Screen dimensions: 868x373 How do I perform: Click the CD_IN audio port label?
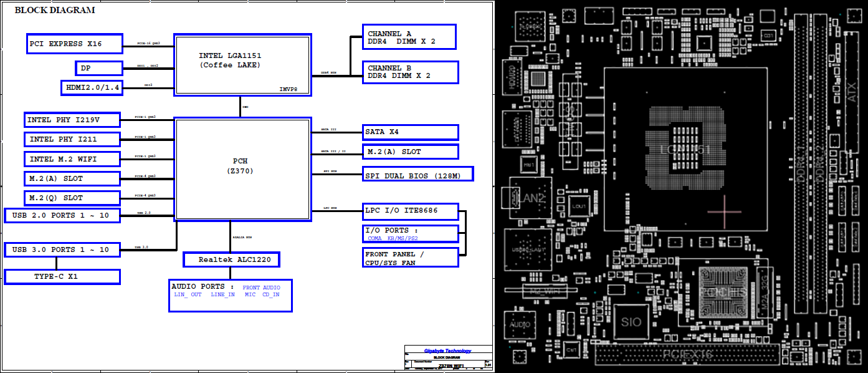[270, 294]
